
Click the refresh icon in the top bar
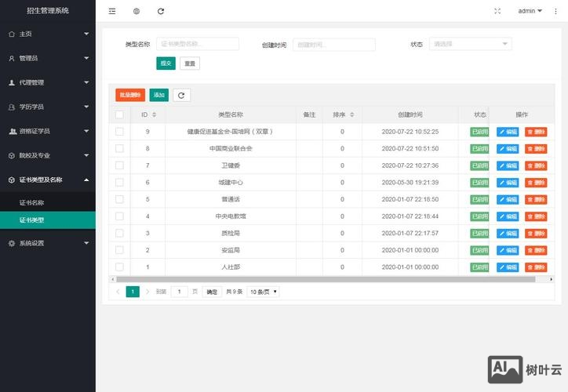tap(161, 11)
